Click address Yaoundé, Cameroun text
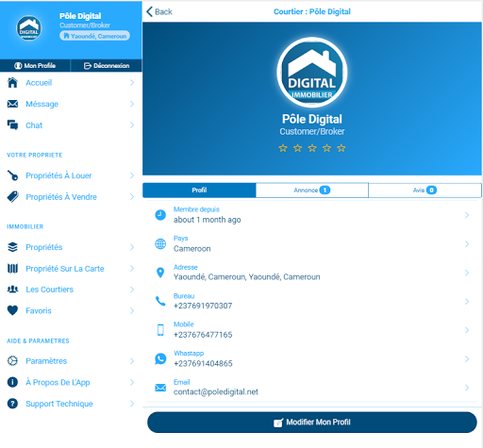Viewport: 483px width, 448px height. point(247,277)
